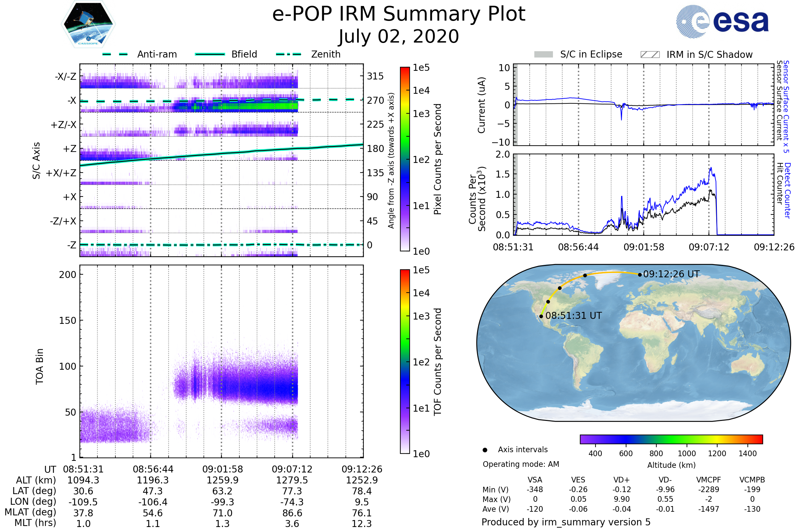Click the Altitude (km) horizontal colorbar
Image resolution: width=798 pixels, height=532 pixels.
(x=671, y=439)
